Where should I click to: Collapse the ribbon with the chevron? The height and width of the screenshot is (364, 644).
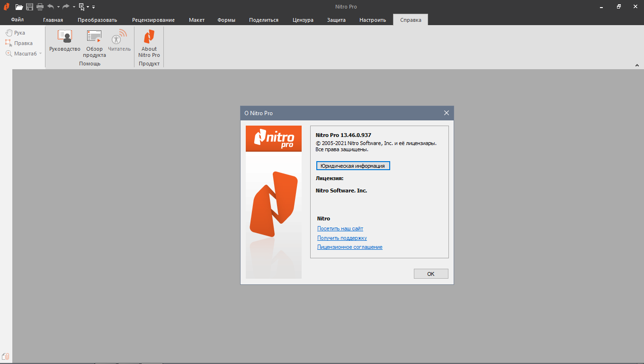click(x=637, y=65)
